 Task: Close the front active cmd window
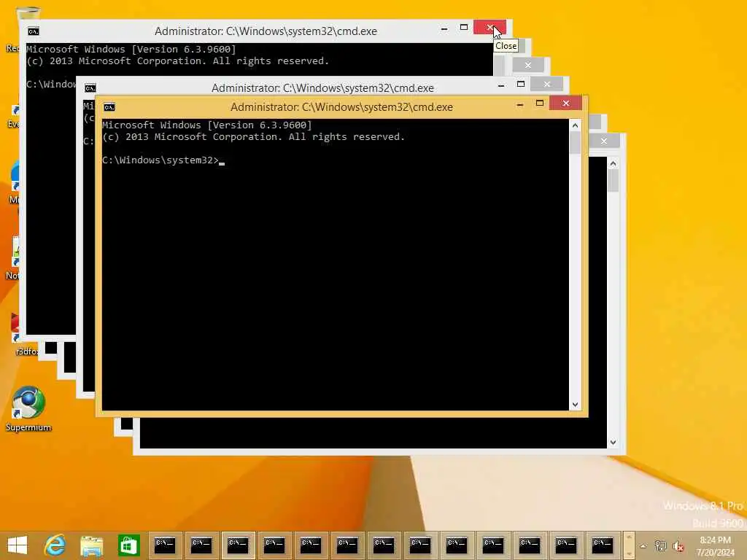click(x=565, y=103)
